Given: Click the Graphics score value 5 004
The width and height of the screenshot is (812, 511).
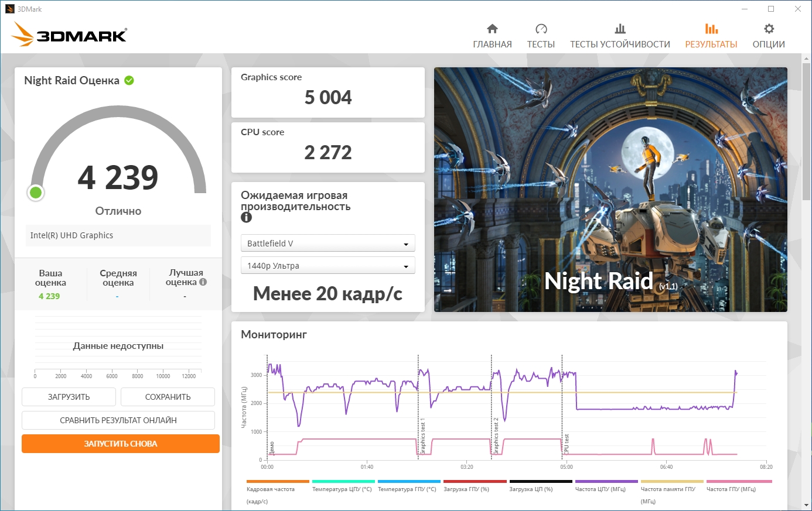Looking at the screenshot, I should pos(328,97).
